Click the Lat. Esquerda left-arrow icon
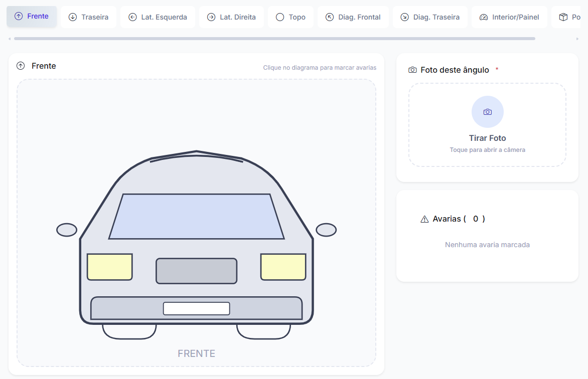The width and height of the screenshot is (588, 379). point(132,17)
